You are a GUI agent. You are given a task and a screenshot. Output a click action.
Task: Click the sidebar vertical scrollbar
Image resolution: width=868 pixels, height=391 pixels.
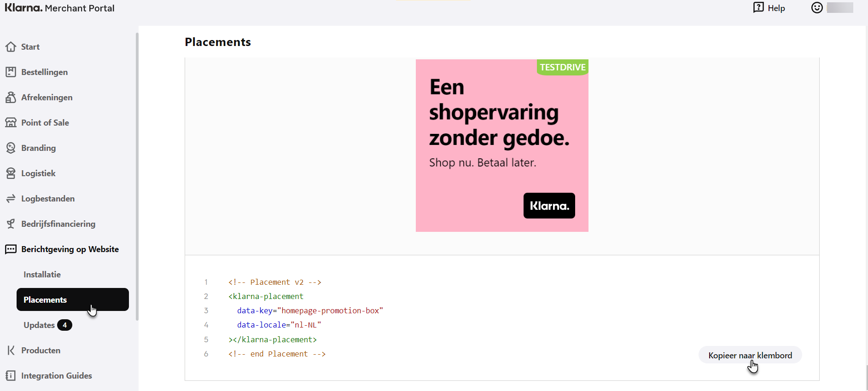(x=137, y=177)
